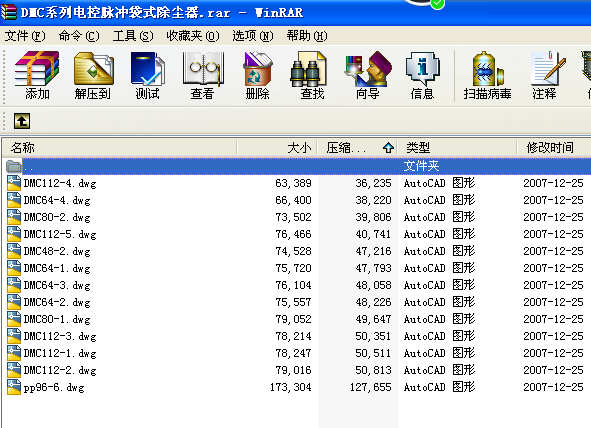The width and height of the screenshot is (591, 428).
Task: Run 测试 (Test) on the archive
Action: click(147, 75)
